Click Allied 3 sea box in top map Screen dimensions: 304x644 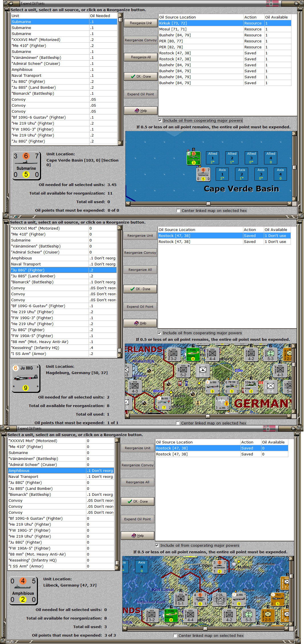[251, 158]
